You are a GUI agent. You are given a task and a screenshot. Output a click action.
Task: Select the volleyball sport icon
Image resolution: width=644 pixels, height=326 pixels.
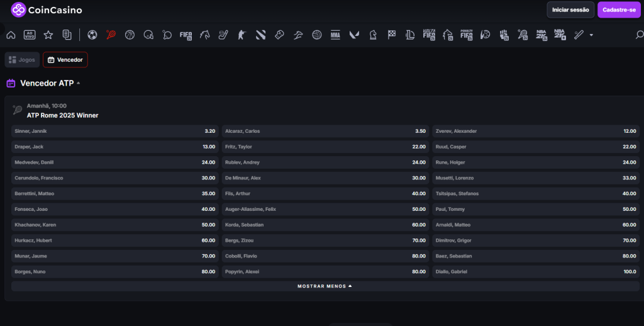coord(317,35)
